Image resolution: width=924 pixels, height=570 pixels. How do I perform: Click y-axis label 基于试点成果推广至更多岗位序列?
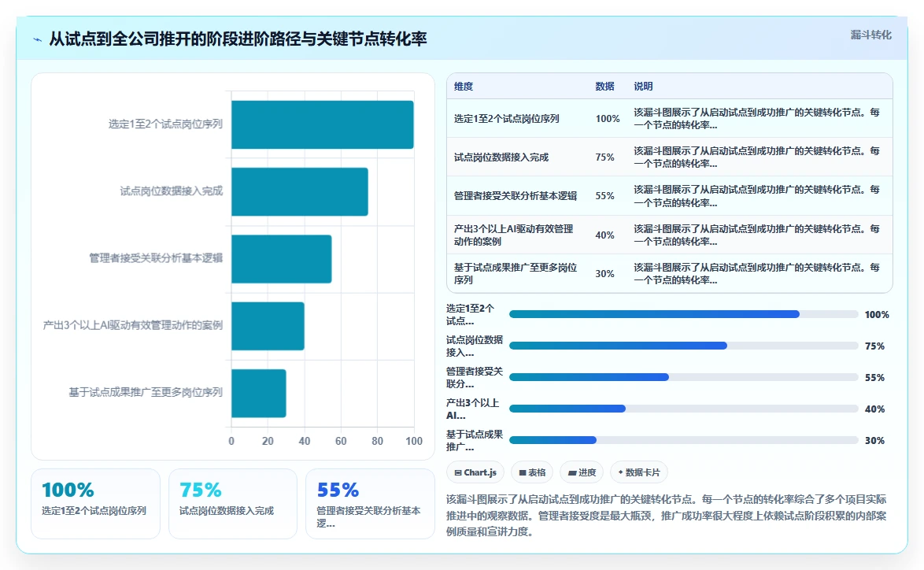coord(146,393)
